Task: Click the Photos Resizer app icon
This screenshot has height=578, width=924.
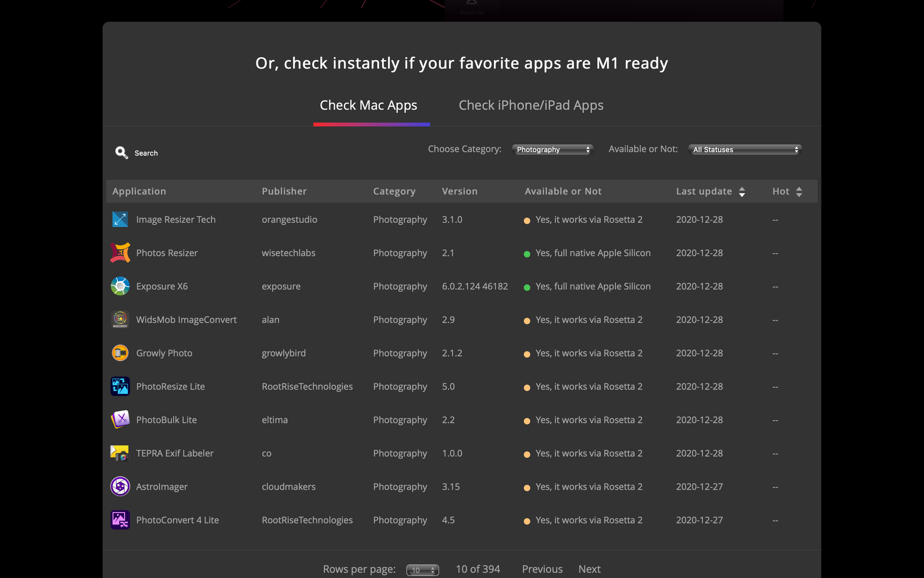Action: pos(120,253)
